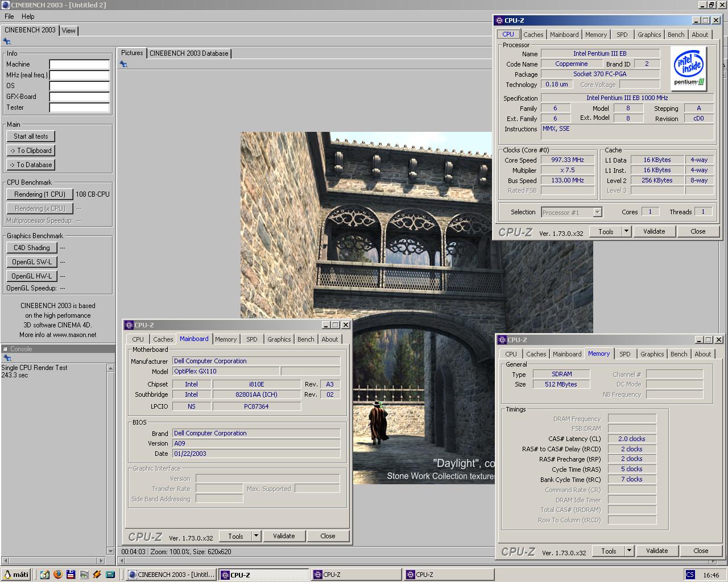This screenshot has height=582, width=728.
Task: Click the Tester input field
Action: coord(79,107)
